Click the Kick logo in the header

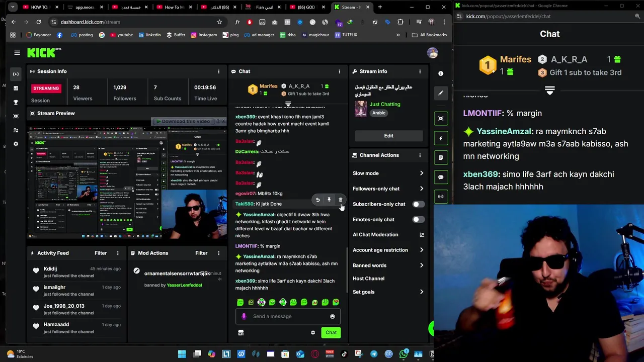[44, 53]
